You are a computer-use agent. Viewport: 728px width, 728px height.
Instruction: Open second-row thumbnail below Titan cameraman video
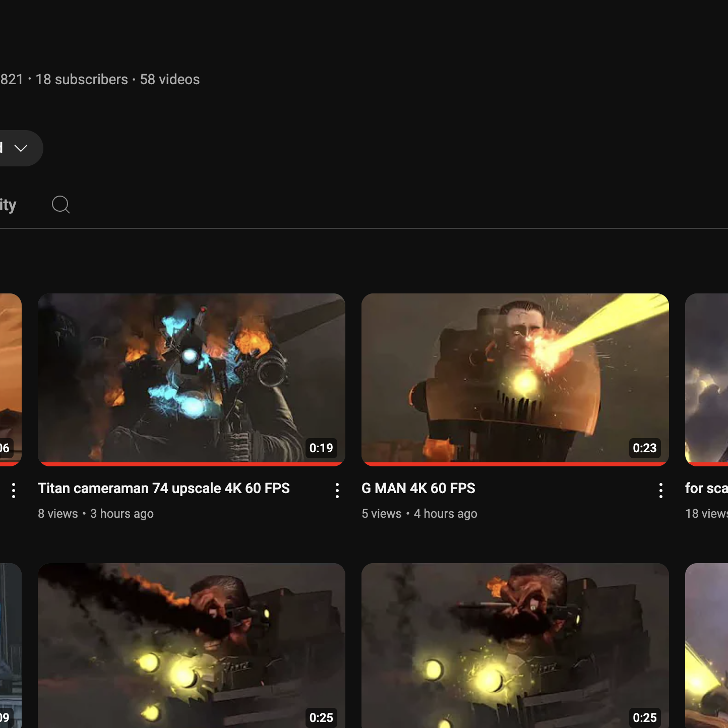(x=191, y=645)
